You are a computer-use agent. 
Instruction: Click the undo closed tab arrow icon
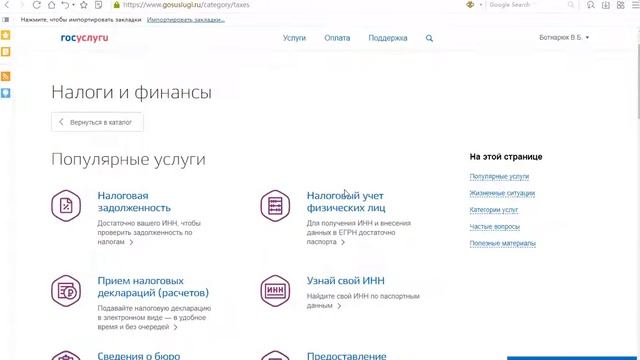pos(65,5)
